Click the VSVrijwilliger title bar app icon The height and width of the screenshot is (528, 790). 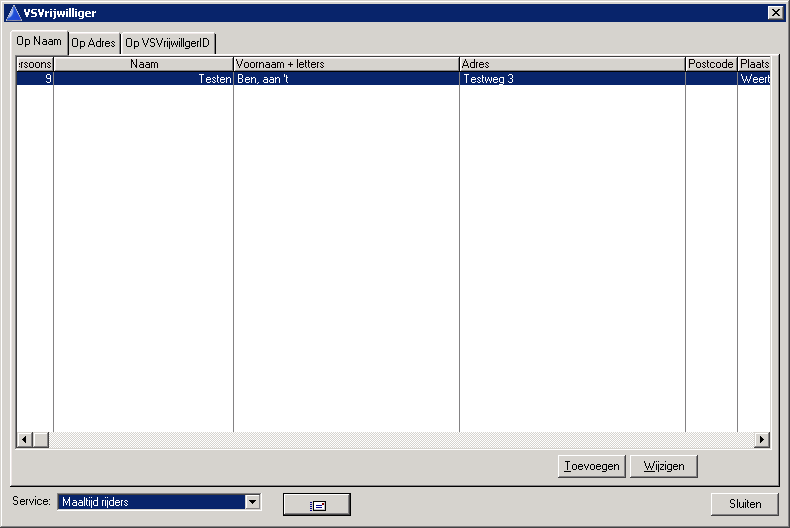(14, 13)
